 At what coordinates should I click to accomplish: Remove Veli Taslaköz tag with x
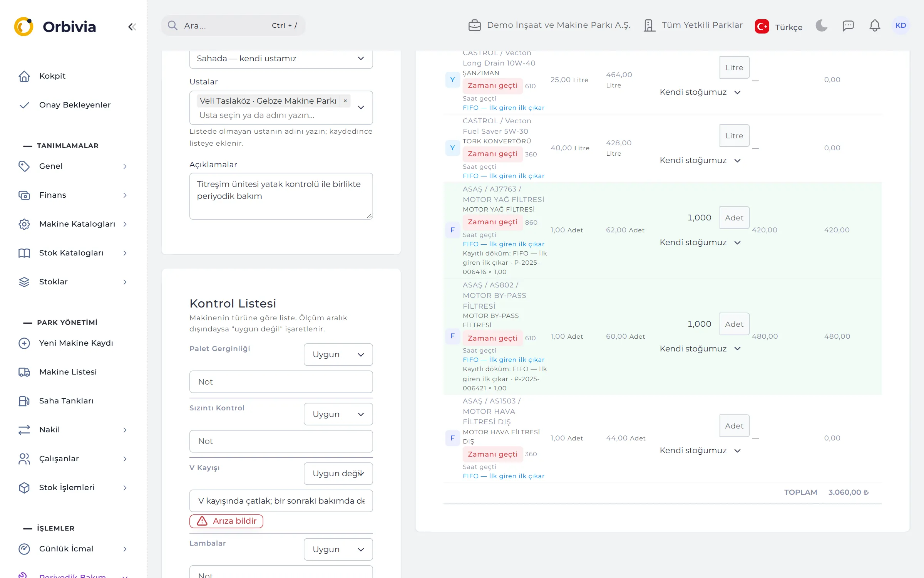345,101
